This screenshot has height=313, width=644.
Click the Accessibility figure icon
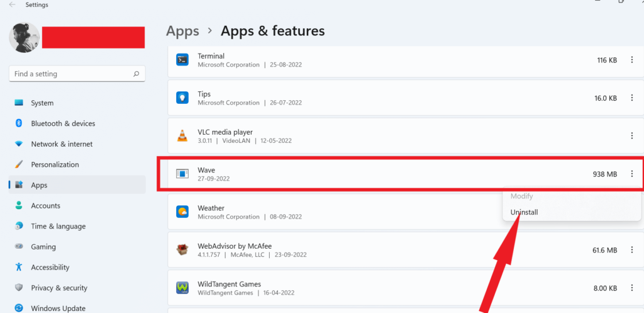tap(18, 267)
